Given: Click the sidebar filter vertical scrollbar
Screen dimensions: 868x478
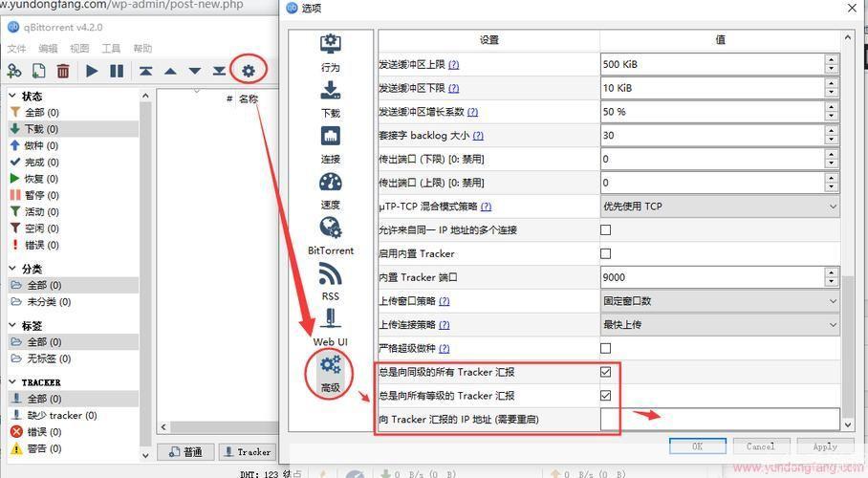Looking at the screenshot, I should point(145,275).
